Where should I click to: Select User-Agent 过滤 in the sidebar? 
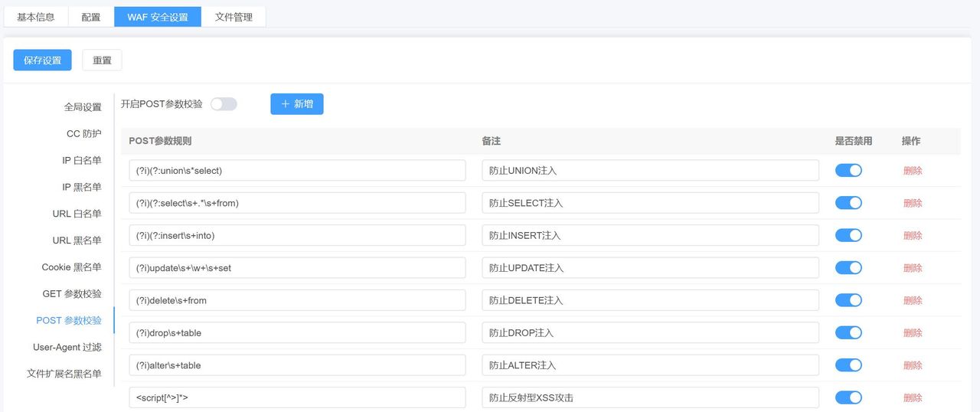(x=67, y=347)
